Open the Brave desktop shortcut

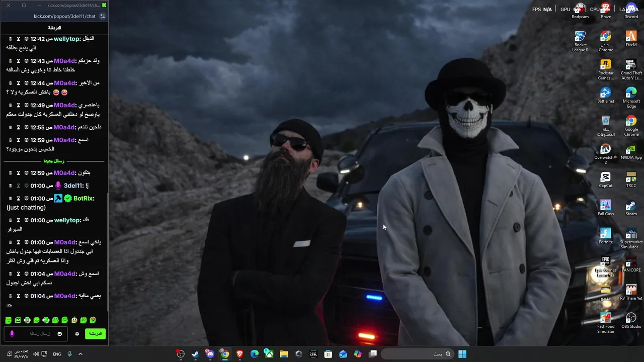[606, 11]
